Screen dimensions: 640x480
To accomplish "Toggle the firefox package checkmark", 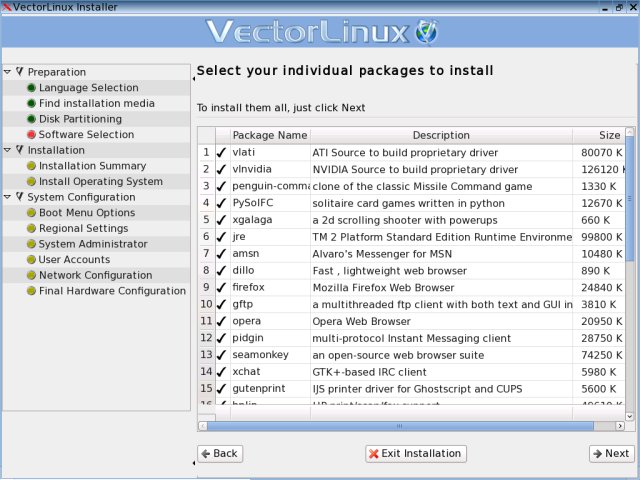I will pos(221,287).
